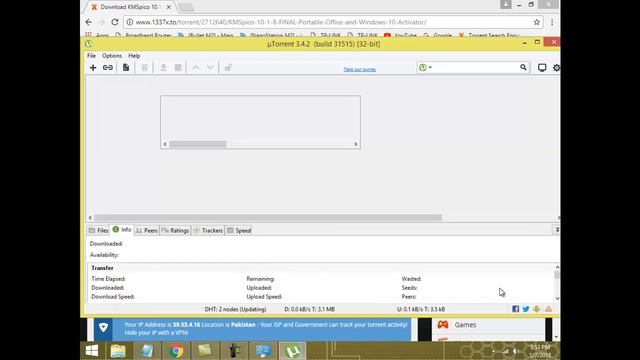The image size is (640, 360).
Task: Click torrent list scrollbar left arrow
Action: pos(90,218)
